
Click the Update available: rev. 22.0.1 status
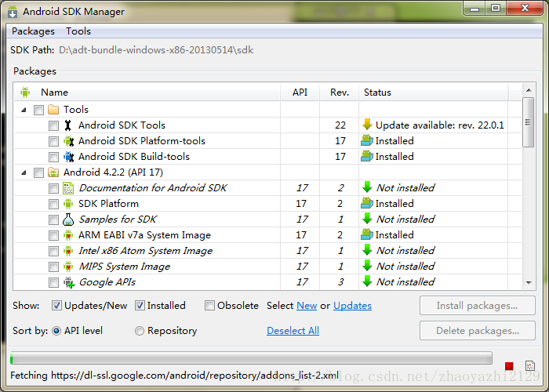439,125
